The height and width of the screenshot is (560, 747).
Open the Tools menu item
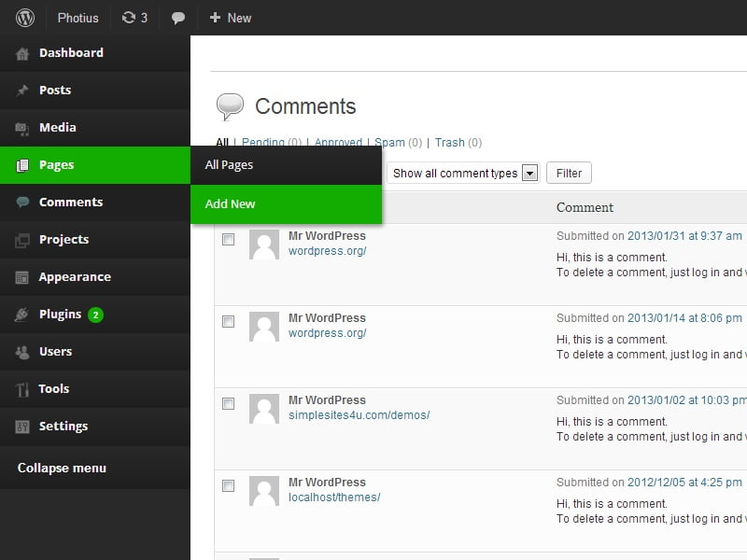click(x=95, y=388)
